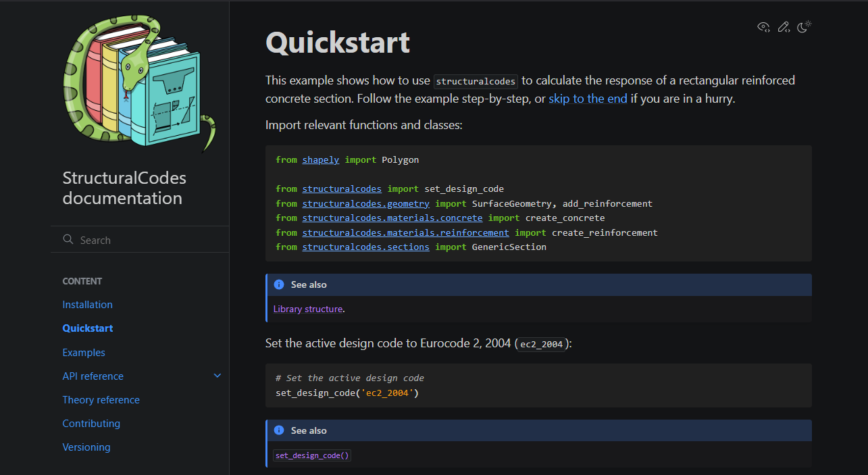868x475 pixels.
Task: Click the 'skip to the end' link
Action: [588, 98]
